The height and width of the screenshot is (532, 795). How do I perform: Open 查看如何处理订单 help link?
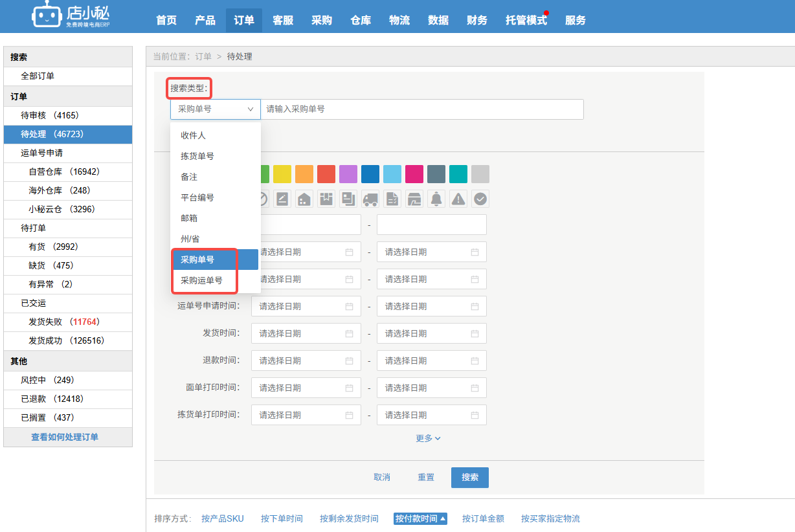pyautogui.click(x=65, y=437)
